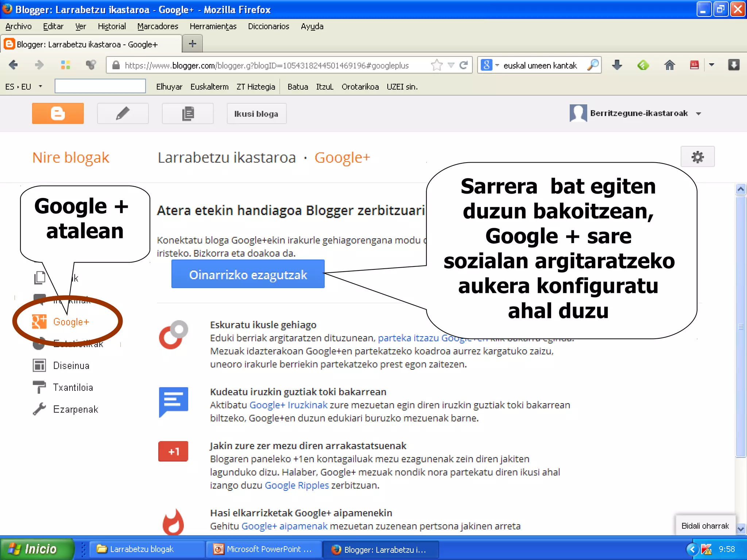Click the Bidali oharrak button

click(x=705, y=525)
